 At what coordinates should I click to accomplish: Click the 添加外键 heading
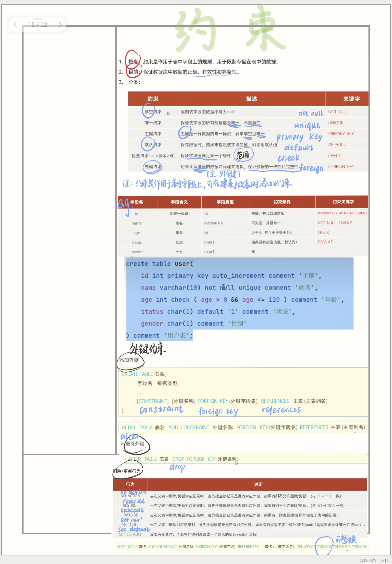tap(129, 360)
